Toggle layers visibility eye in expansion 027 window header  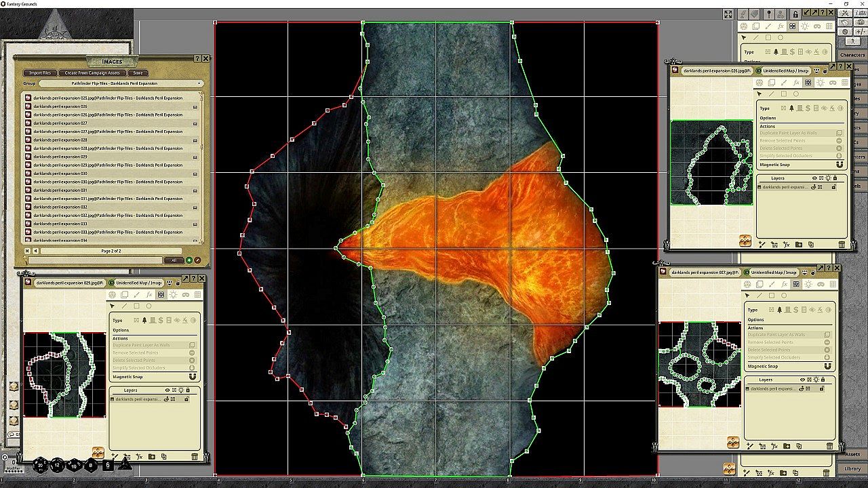coord(802,380)
